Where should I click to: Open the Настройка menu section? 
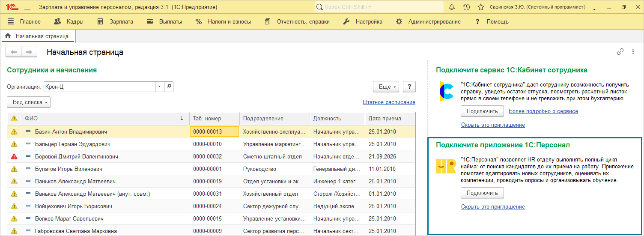click(x=363, y=22)
